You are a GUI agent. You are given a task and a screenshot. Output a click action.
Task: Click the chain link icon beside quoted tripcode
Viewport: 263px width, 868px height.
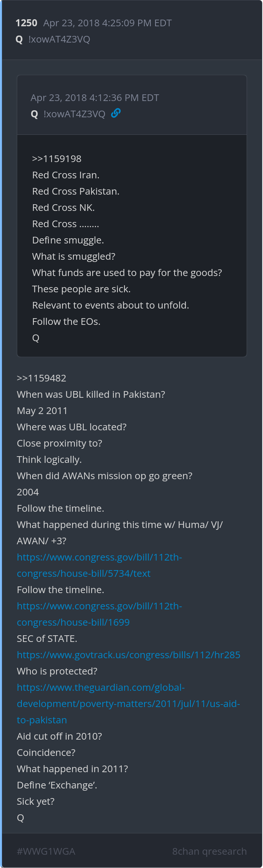point(116,113)
